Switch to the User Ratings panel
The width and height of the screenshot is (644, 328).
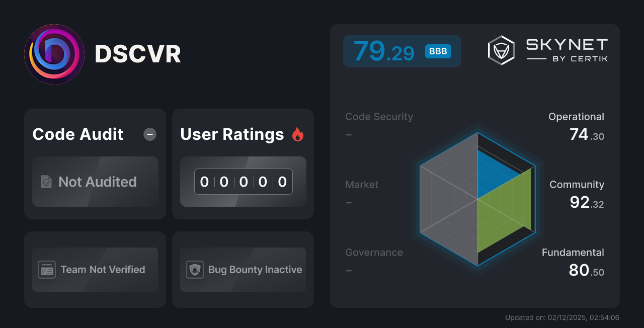(231, 134)
